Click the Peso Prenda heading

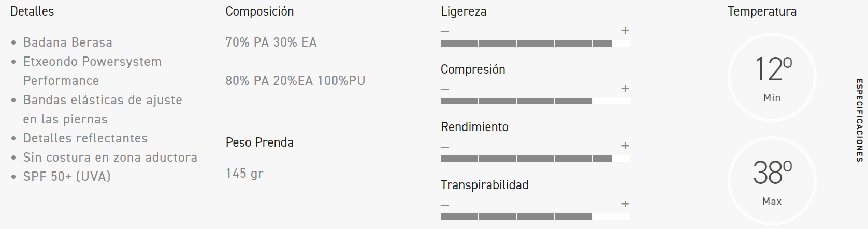coord(259,142)
